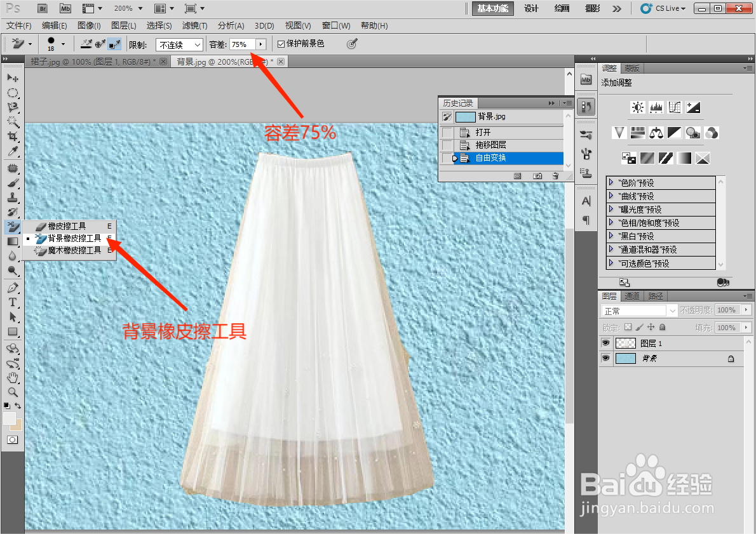Expand the "黑白"预设 list
Viewport: 756px width, 534px height.
click(x=611, y=236)
